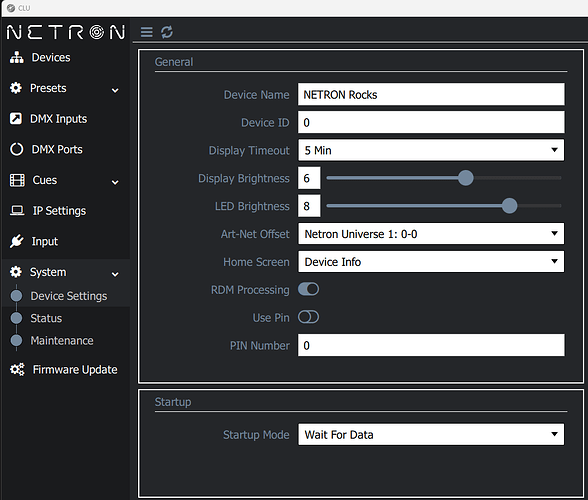Open the Startup Mode dropdown
Viewport: 588px width, 500px height.
pos(431,434)
